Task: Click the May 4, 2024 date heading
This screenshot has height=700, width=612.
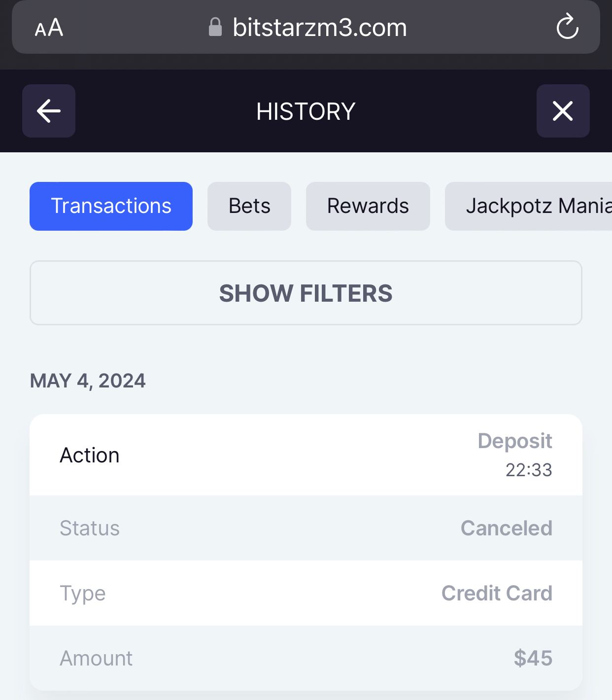Action: tap(88, 381)
